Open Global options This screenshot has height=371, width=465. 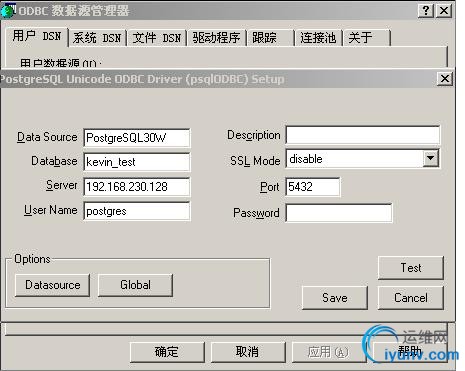[135, 285]
